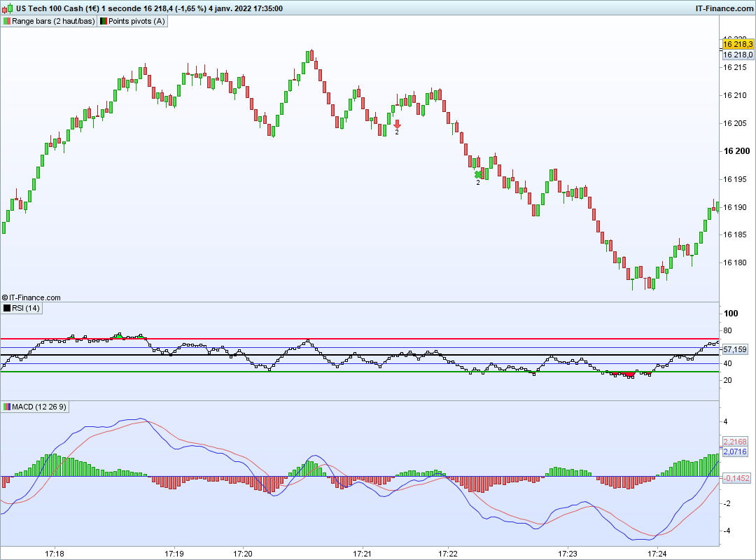Click the MACD signal value 2,2168

click(x=735, y=442)
